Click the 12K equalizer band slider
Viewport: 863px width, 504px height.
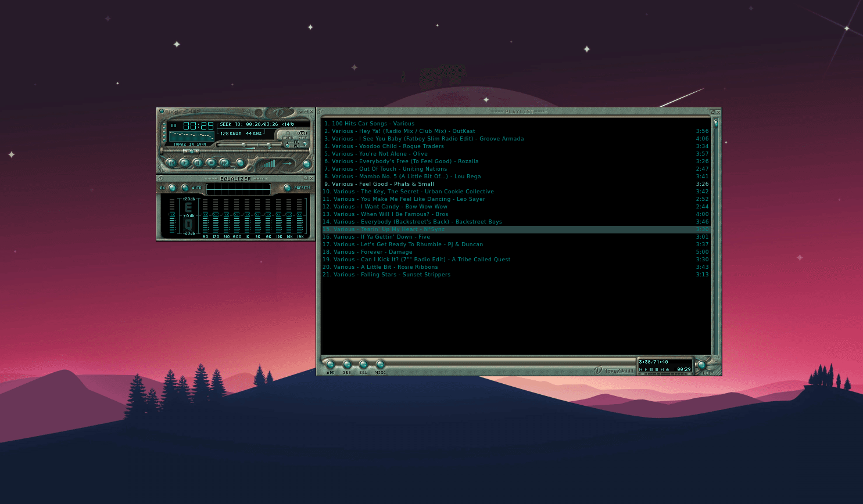(x=278, y=215)
